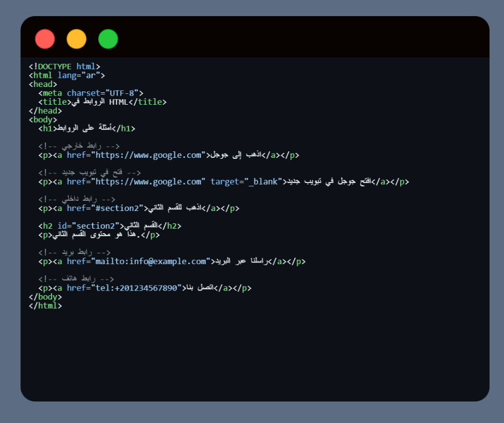
Task: Click the title tag line
Action: click(x=102, y=102)
